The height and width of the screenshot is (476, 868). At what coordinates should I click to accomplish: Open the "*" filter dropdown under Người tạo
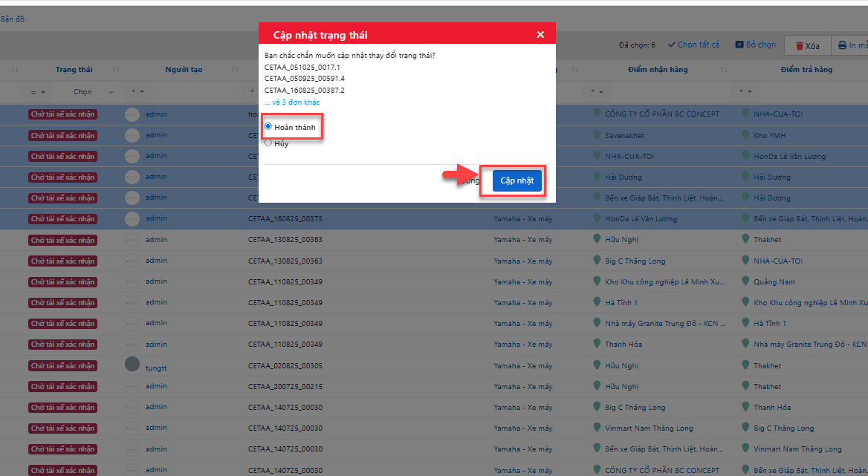137,92
